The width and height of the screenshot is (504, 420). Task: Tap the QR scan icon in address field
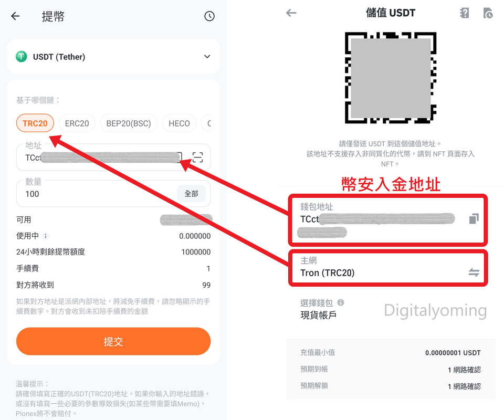click(x=197, y=157)
